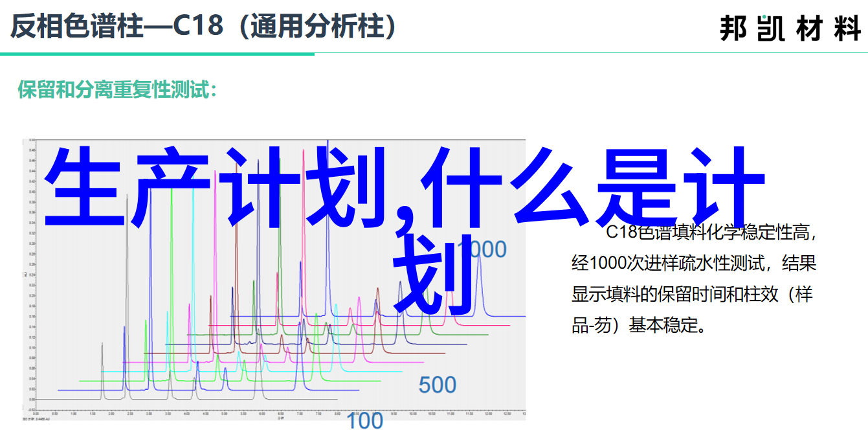Click the green underline beneath the title

click(157, 54)
